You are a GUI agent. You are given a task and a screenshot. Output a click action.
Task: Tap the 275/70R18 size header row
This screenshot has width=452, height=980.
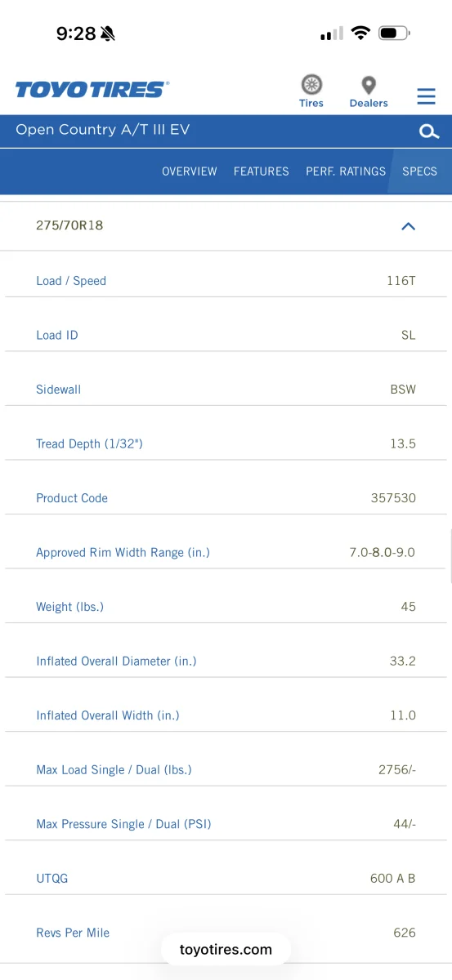click(x=226, y=225)
